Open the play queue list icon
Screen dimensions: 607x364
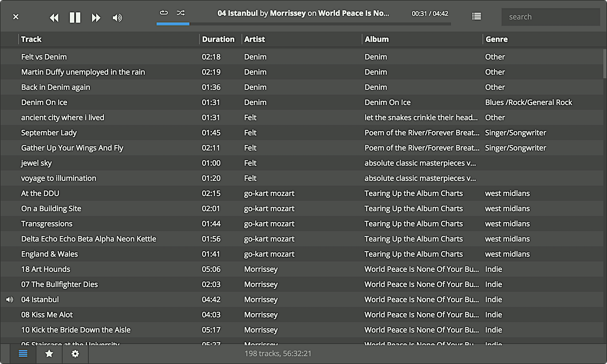click(x=476, y=16)
